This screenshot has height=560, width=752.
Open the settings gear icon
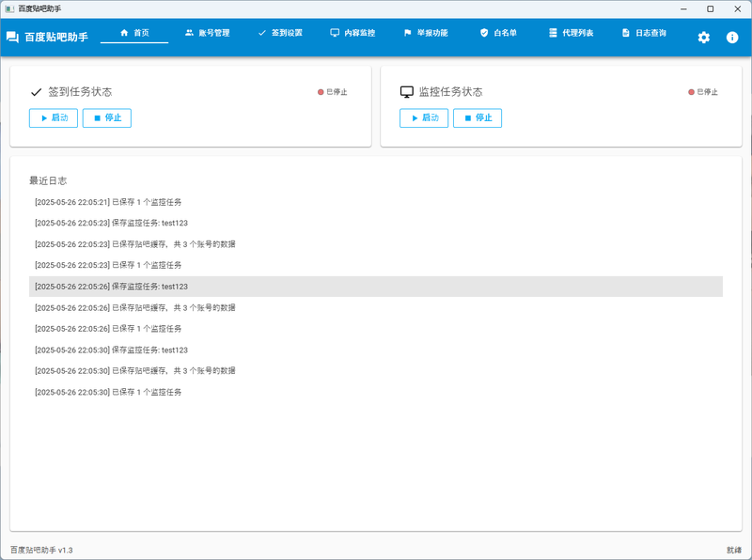[703, 38]
